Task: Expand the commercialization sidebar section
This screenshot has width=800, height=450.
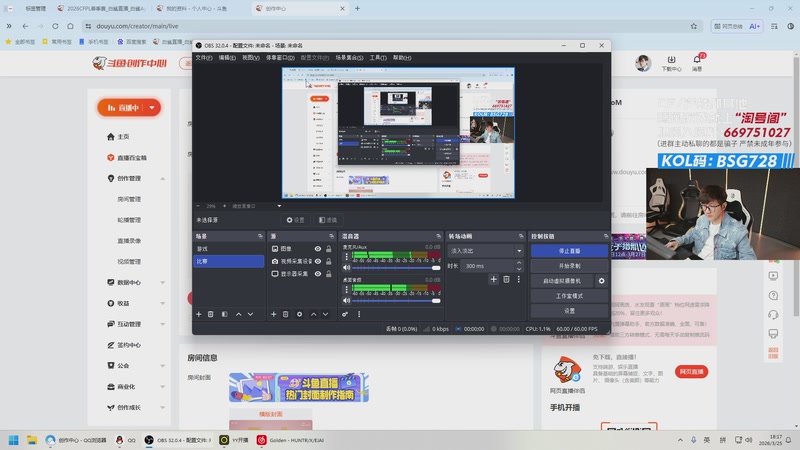Action: 163,387
